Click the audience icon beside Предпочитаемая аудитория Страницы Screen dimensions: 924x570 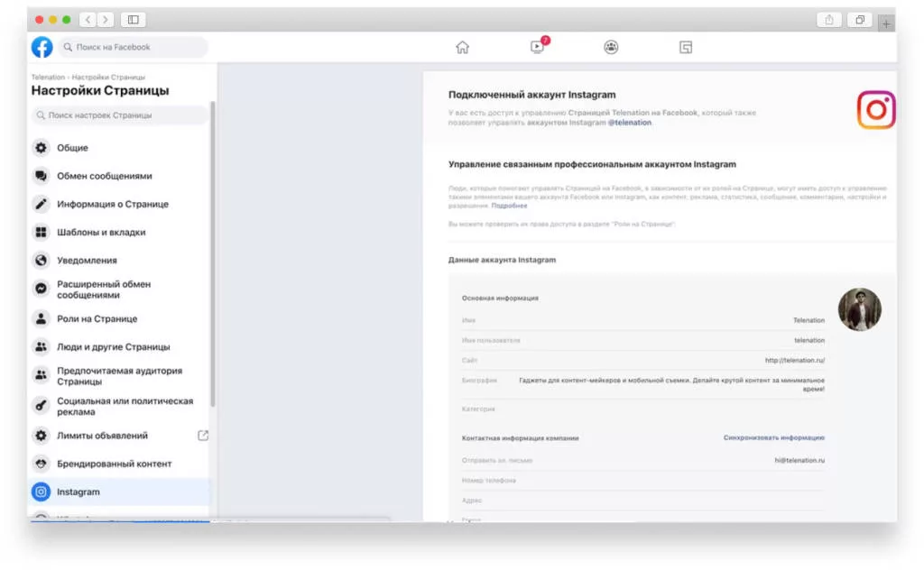pos(41,375)
